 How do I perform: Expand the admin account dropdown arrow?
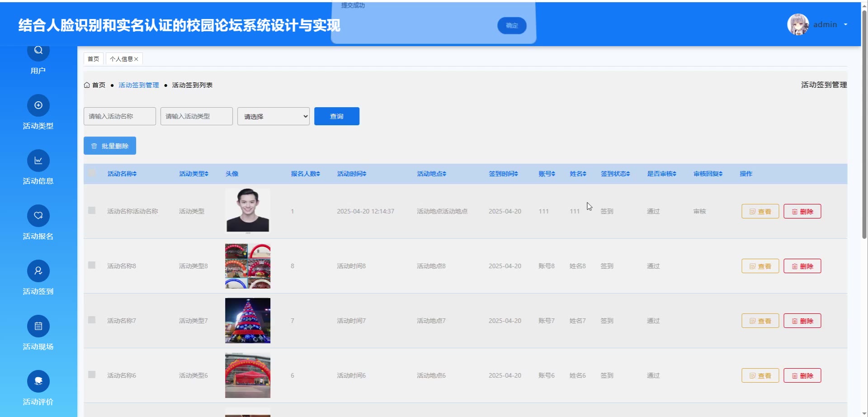(x=845, y=24)
